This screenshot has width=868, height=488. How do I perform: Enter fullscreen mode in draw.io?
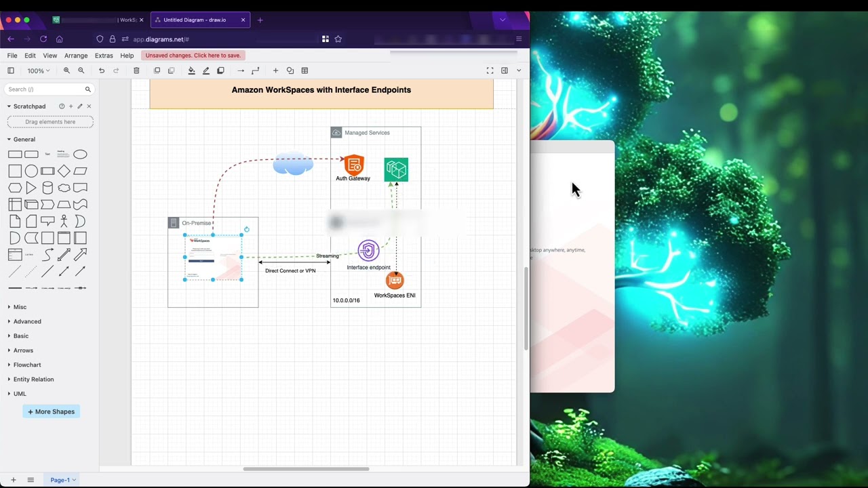point(490,70)
